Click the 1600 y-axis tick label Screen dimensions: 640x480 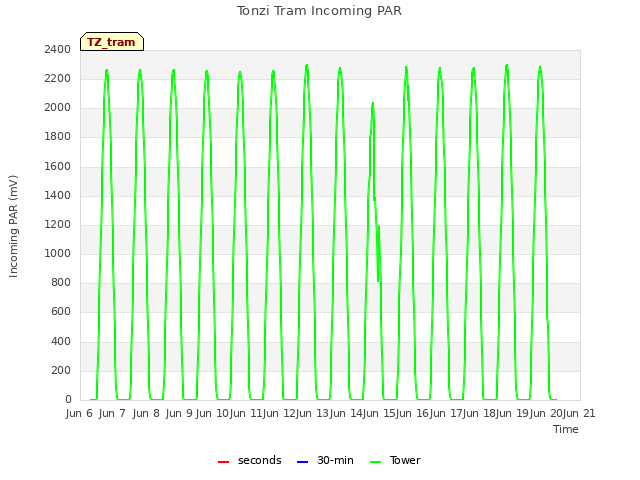58,167
